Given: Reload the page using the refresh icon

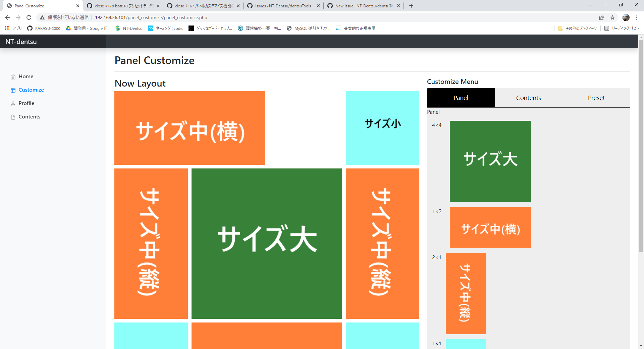Looking at the screenshot, I should (29, 17).
